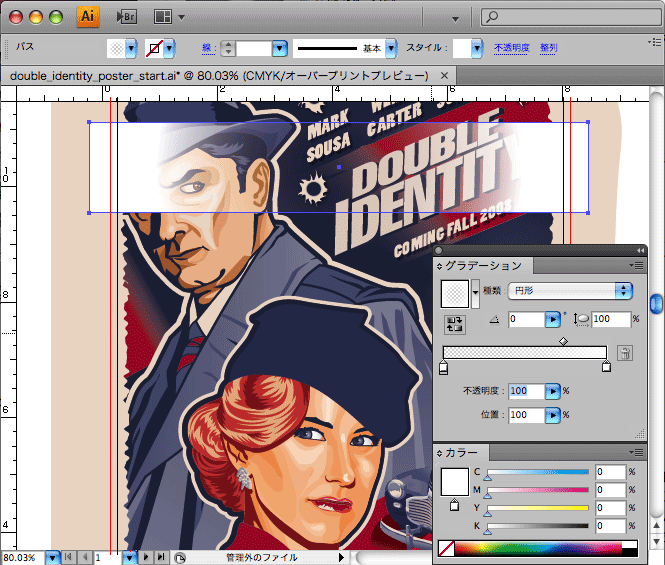Click the K black value field

pyautogui.click(x=611, y=526)
